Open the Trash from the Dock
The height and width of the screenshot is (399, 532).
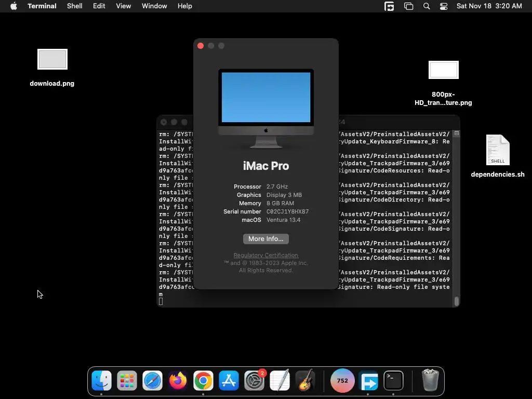click(x=430, y=381)
